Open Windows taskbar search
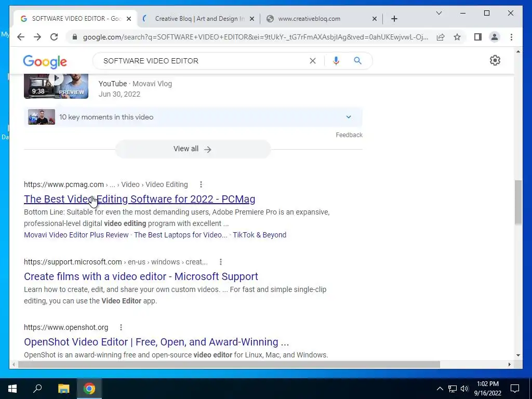Image resolution: width=532 pixels, height=399 pixels. pos(37,389)
